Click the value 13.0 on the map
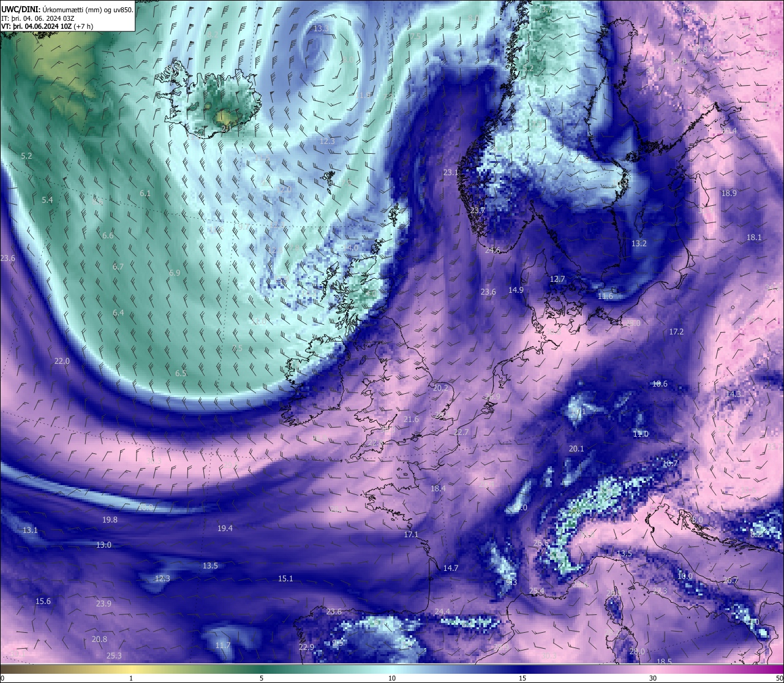The image size is (784, 683). [x=104, y=545]
